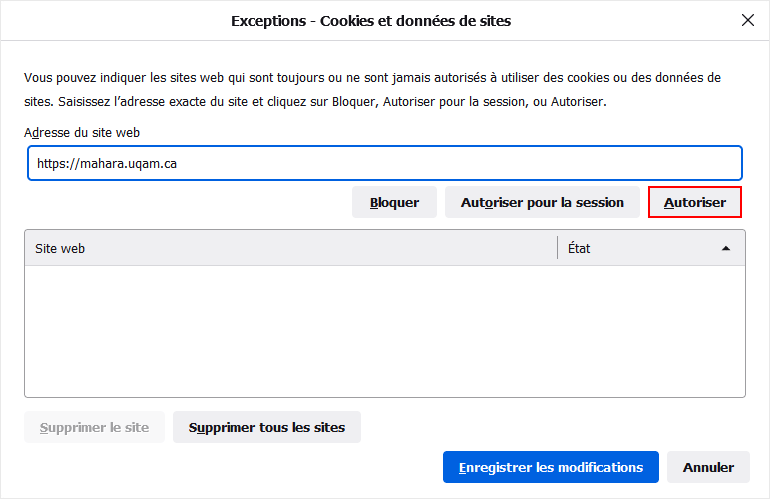The image size is (770, 499).
Task: Save with Enregistrer les modifications
Action: [550, 467]
